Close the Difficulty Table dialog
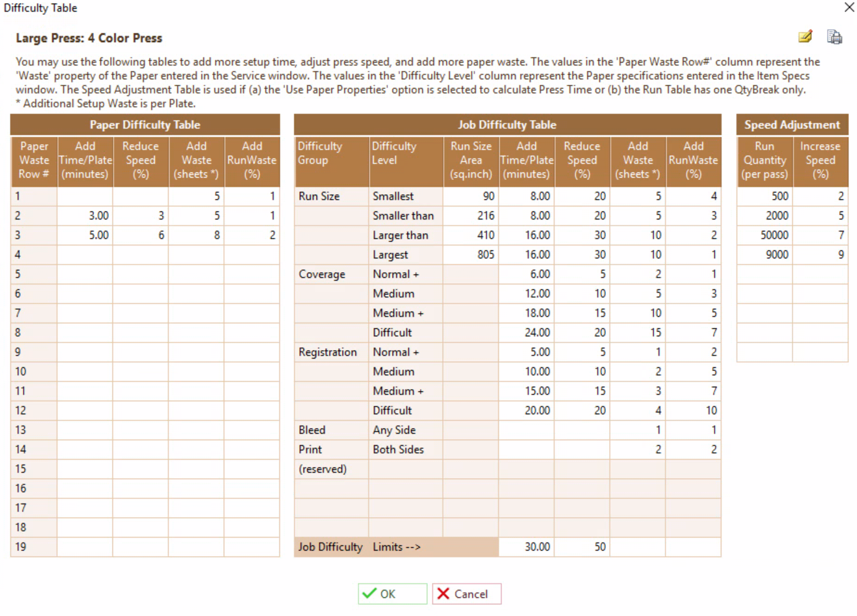 click(849, 7)
